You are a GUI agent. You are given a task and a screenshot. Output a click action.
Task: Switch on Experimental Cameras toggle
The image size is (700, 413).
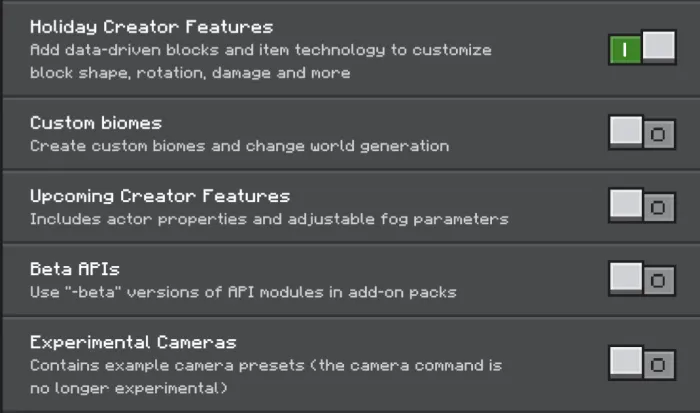click(x=642, y=363)
